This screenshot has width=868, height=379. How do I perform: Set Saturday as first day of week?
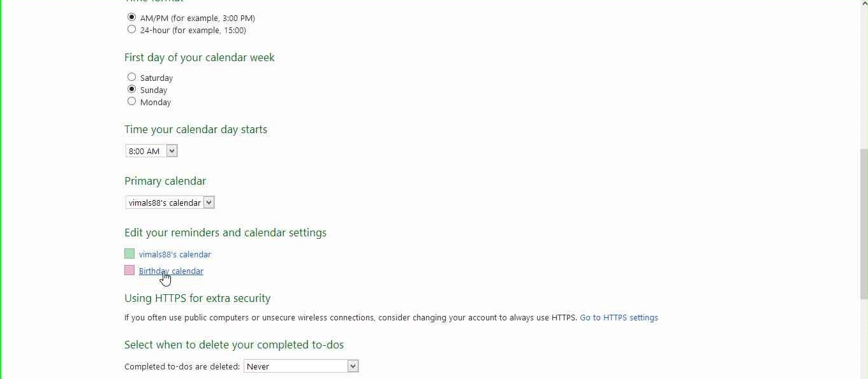click(131, 76)
